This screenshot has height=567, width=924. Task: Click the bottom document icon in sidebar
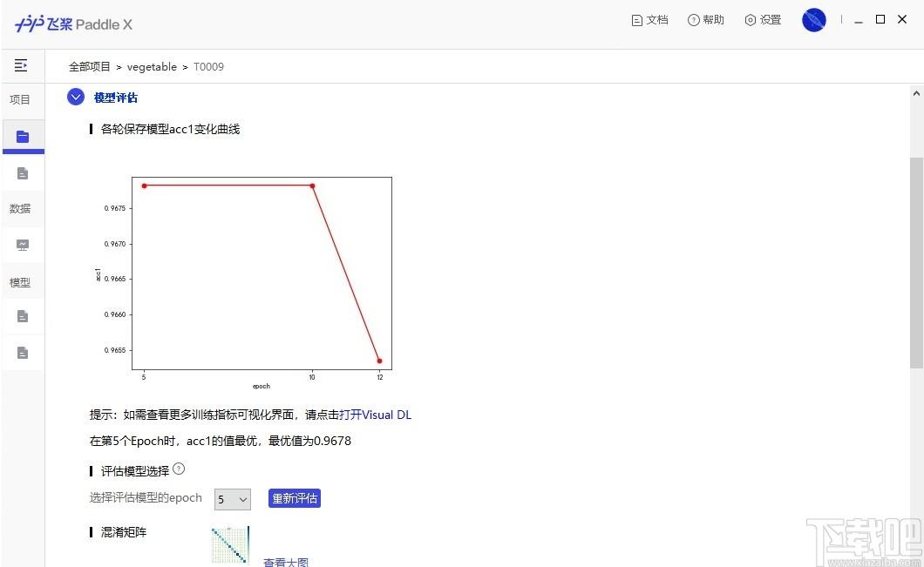23,353
